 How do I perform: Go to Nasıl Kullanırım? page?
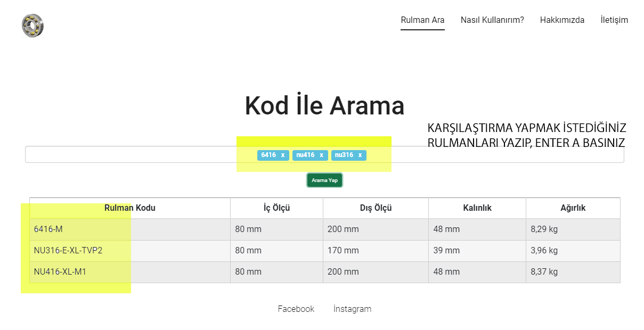(492, 20)
